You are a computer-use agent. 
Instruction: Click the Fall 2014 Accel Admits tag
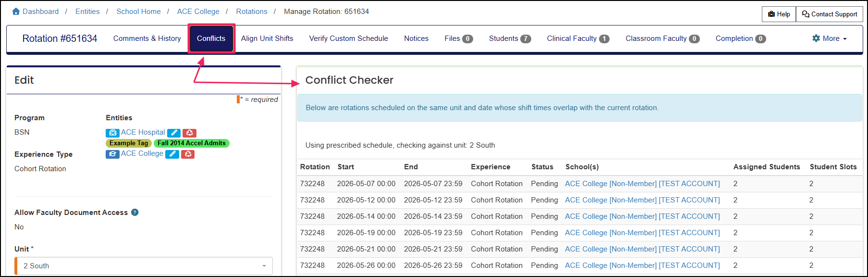point(192,143)
